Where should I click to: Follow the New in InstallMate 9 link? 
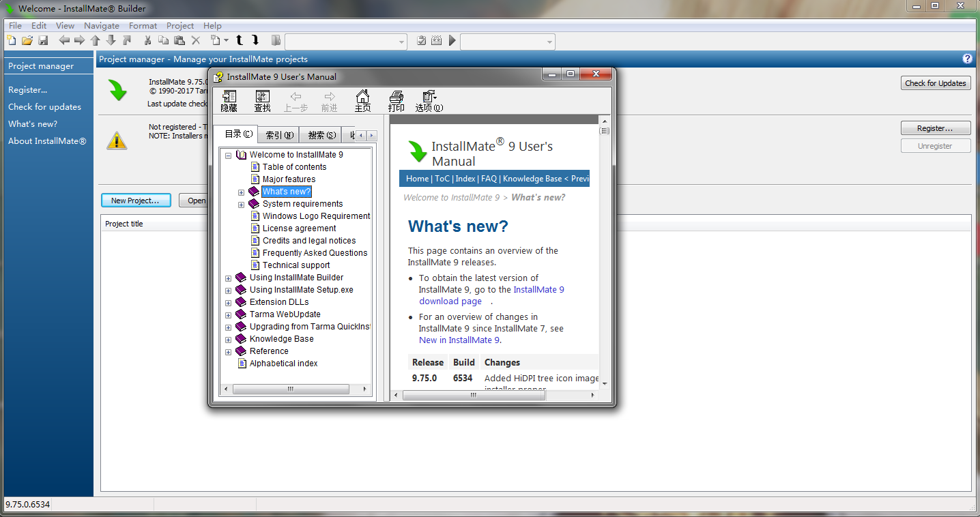coord(459,340)
